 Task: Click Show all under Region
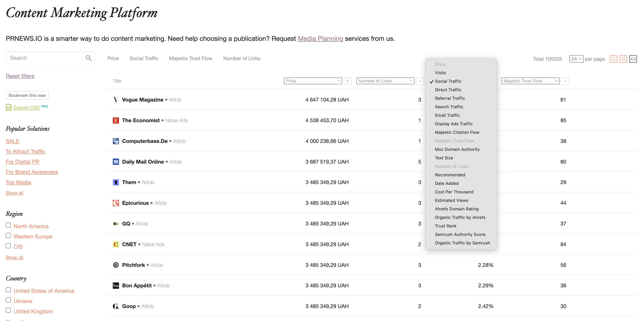(14, 257)
